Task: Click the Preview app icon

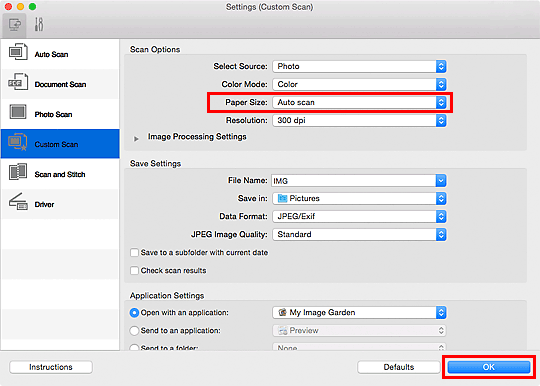Action: pos(283,331)
